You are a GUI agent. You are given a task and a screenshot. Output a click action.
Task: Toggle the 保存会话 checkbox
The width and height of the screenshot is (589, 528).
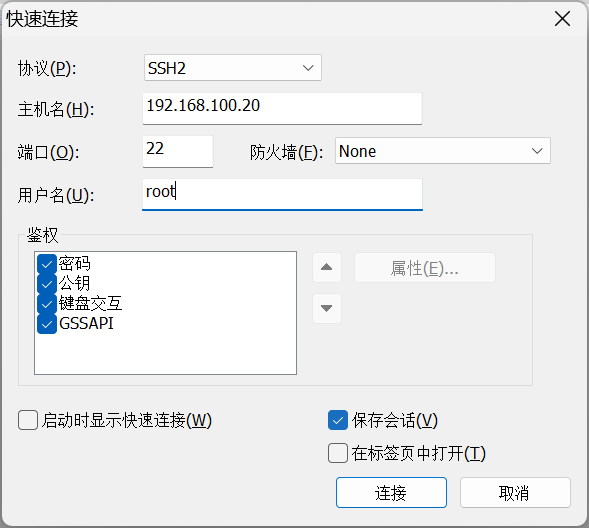click(x=338, y=420)
